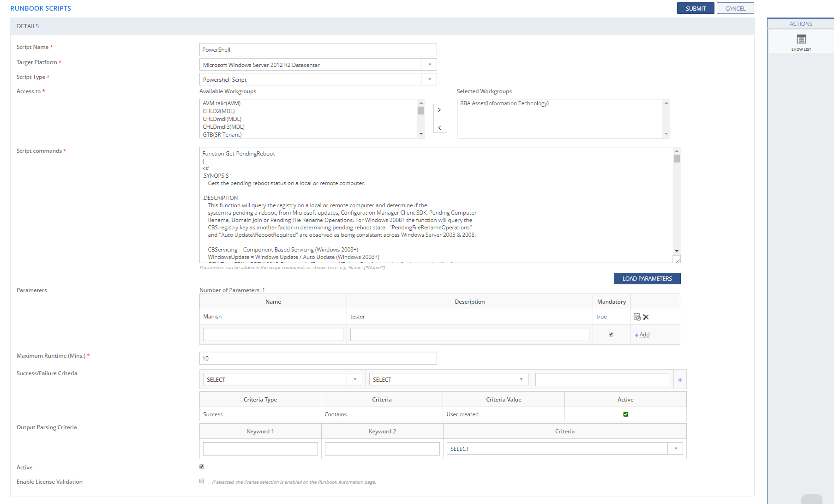Select CHLD2(MDL) in Available Workgroups
The image size is (834, 504).
tap(219, 111)
